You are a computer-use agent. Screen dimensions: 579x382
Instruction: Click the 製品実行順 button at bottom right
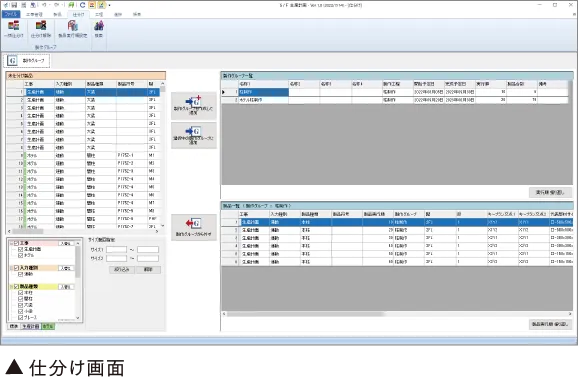point(550,324)
